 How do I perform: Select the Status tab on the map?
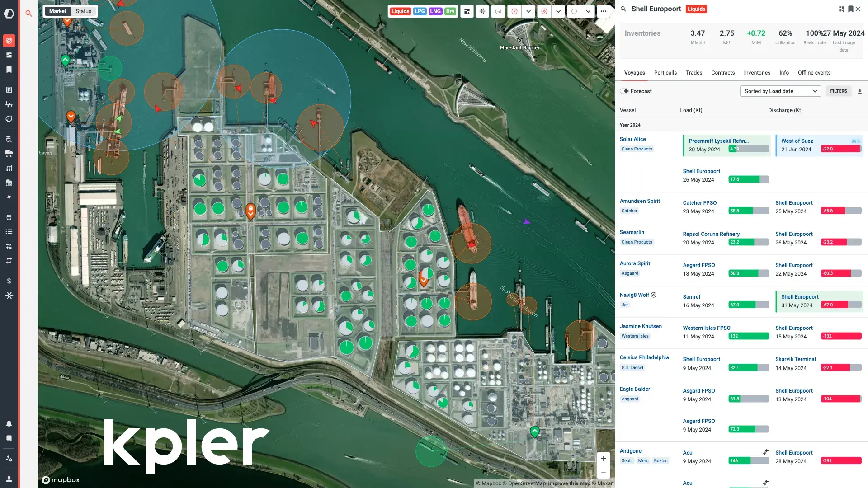(83, 11)
